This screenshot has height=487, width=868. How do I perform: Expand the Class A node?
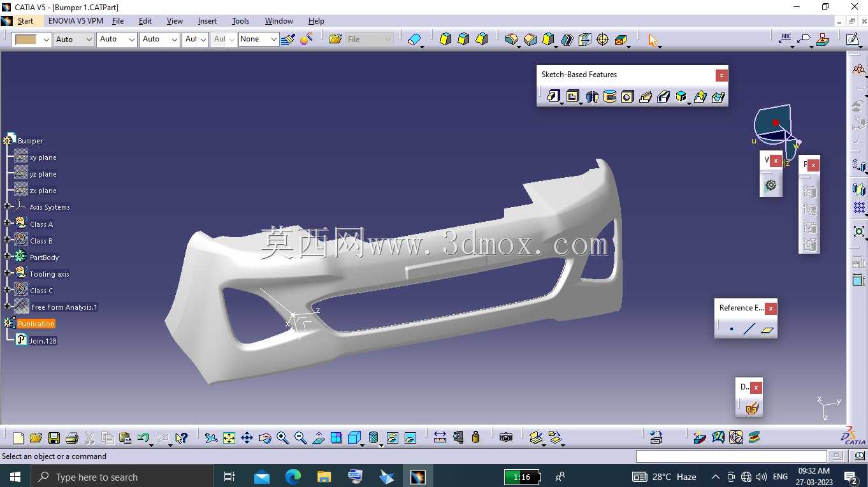coord(8,223)
